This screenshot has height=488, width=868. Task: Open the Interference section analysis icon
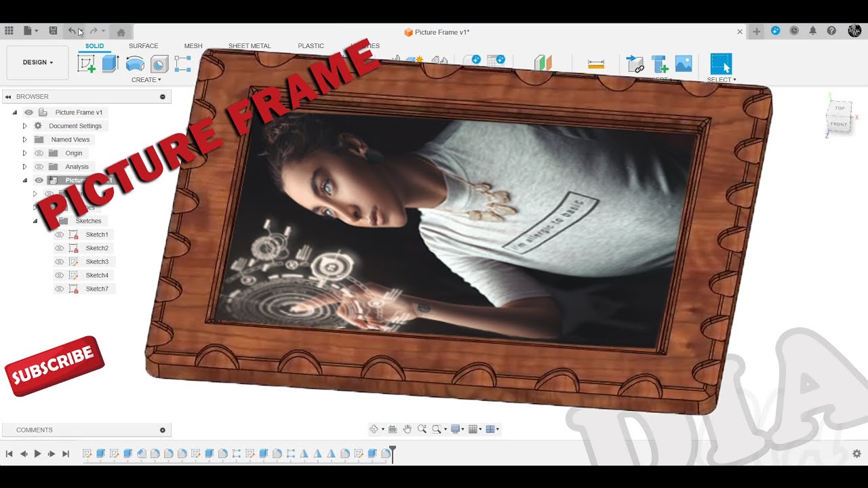(x=542, y=63)
